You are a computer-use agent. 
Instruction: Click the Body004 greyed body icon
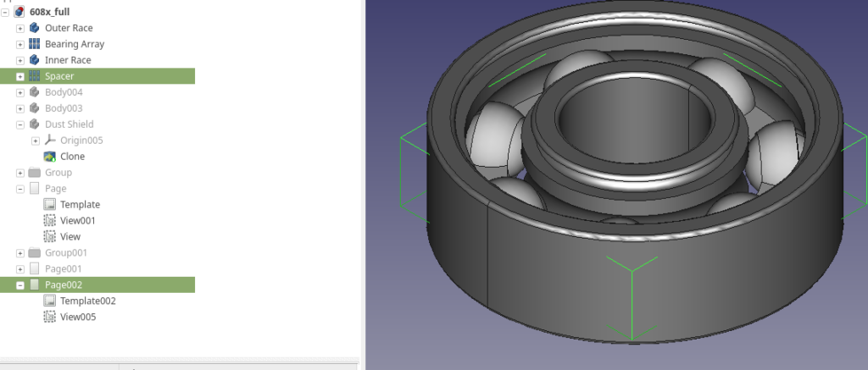click(x=34, y=91)
